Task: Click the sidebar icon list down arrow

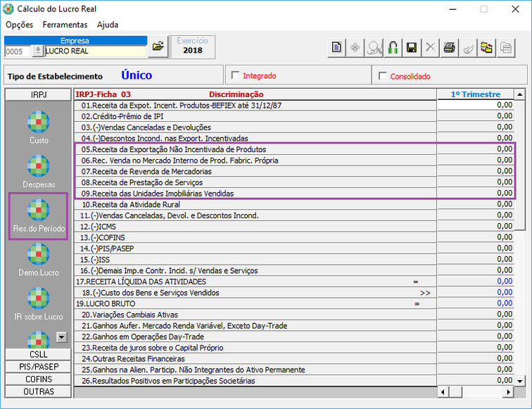Action: tap(61, 337)
